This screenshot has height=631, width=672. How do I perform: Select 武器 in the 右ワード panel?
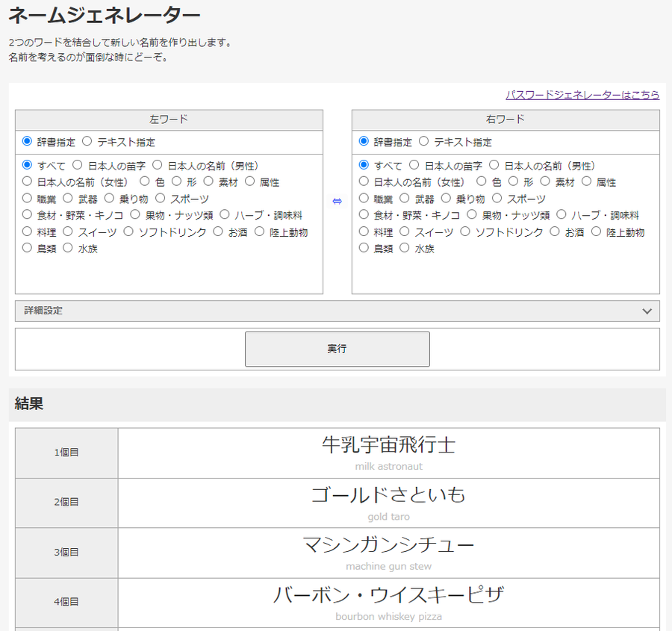(x=405, y=198)
